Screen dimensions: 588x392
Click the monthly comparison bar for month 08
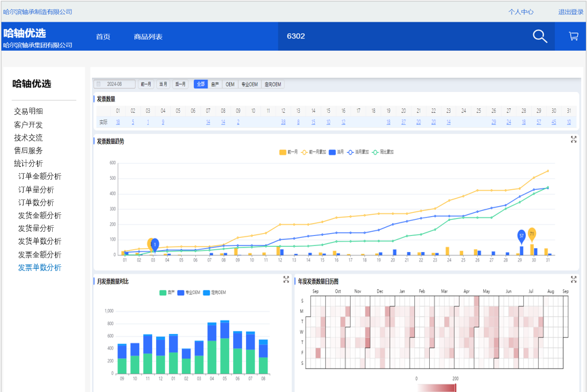(264, 356)
